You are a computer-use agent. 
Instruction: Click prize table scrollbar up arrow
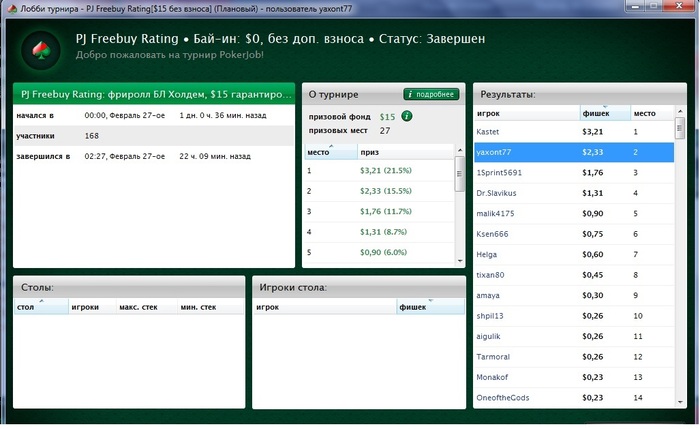click(460, 150)
